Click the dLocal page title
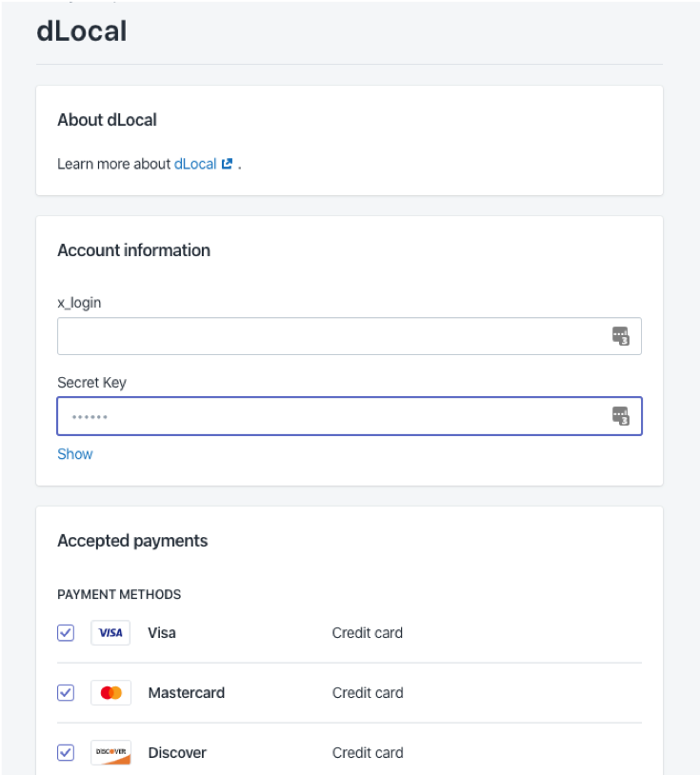This screenshot has height=775, width=700. pos(82,30)
